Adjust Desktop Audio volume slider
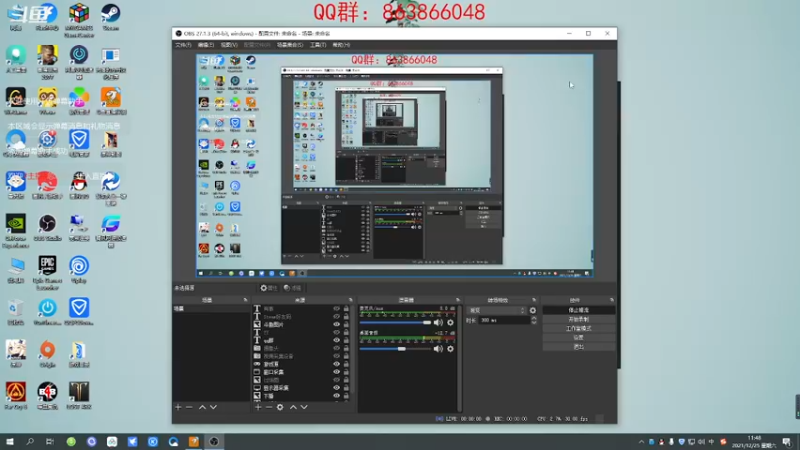Image resolution: width=800 pixels, height=450 pixels. (396, 349)
